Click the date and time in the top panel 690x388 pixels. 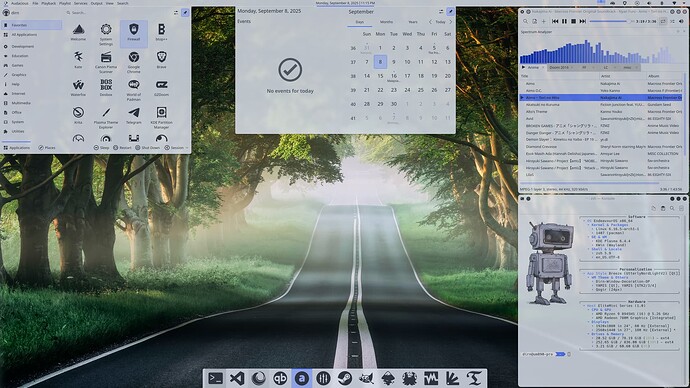345,3
